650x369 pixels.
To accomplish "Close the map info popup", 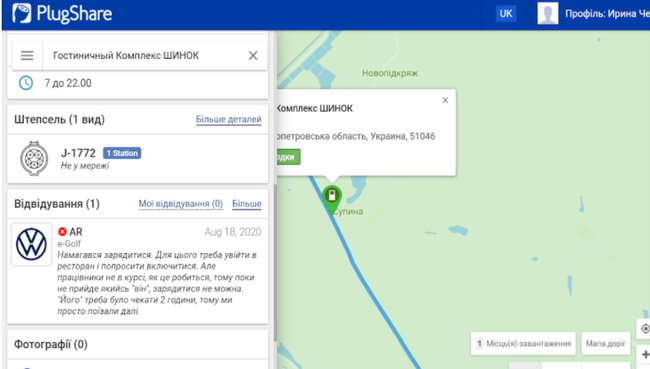I will [x=445, y=100].
